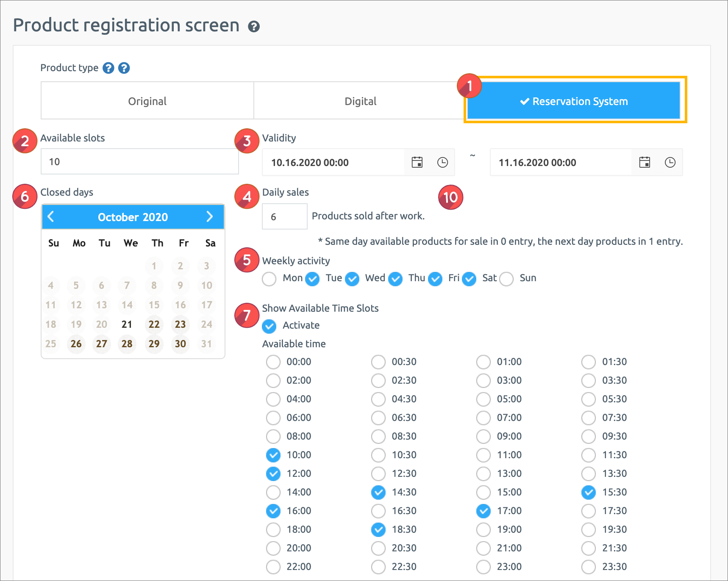Uncheck the Activate time slots checkbox
728x581 pixels.
pyautogui.click(x=269, y=326)
